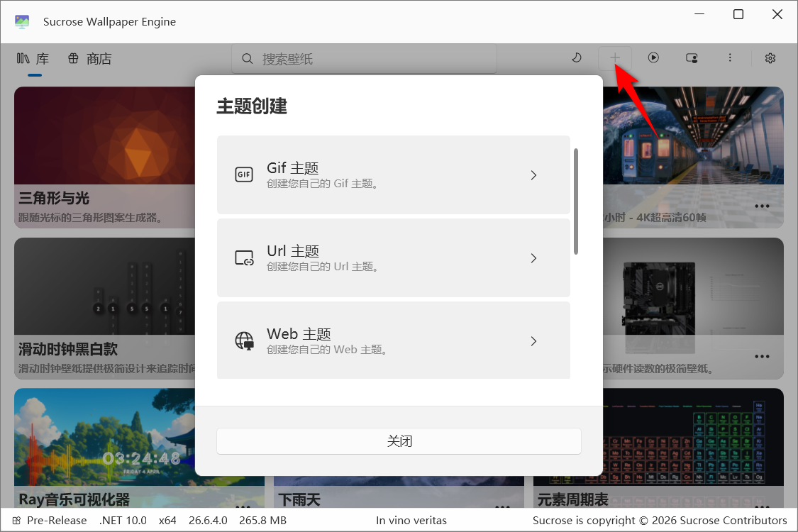798x532 pixels.
Task: Open more options on the hardware wallpaper card
Action: pos(762,356)
